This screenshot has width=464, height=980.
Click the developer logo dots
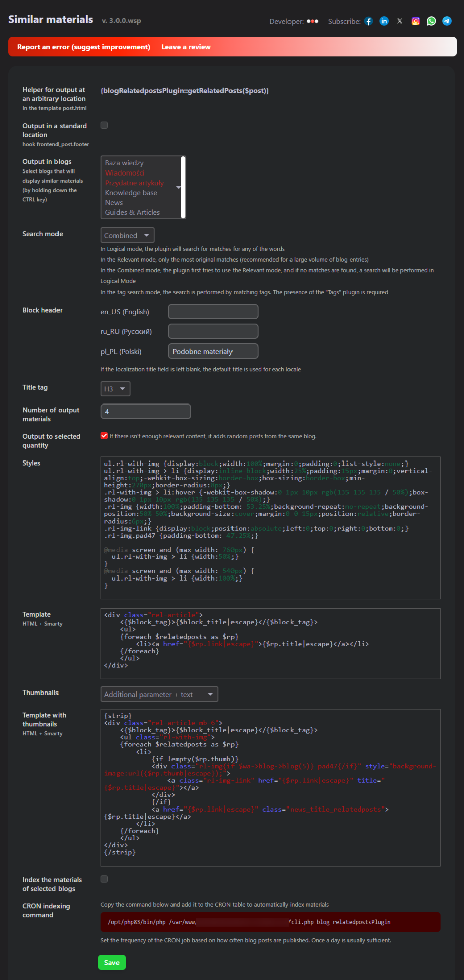tap(312, 21)
